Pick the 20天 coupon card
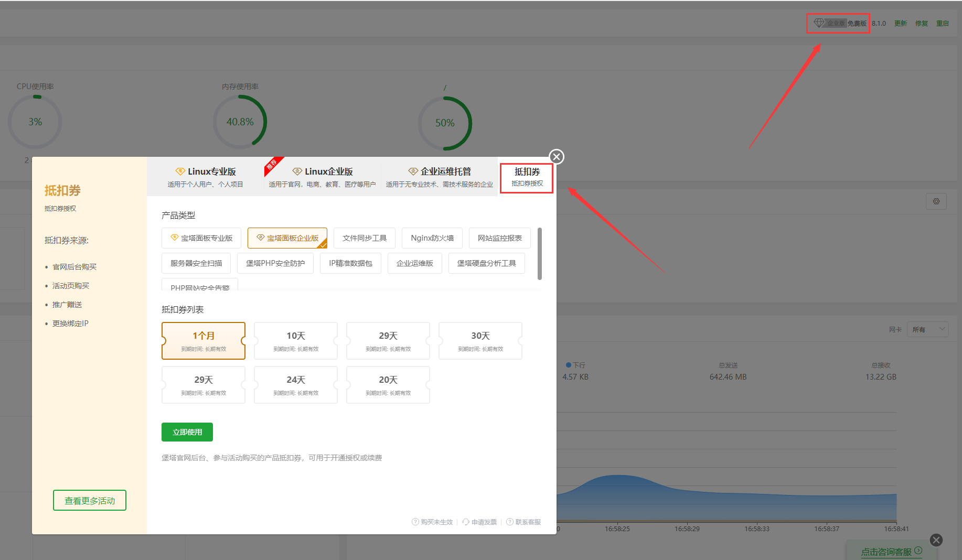 [x=388, y=385]
